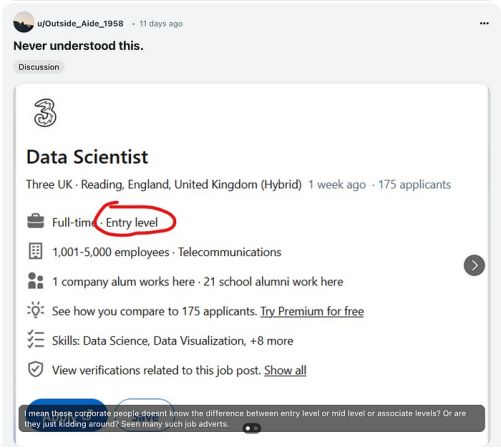
Task: Follow the Try Premium for free link
Action: [312, 311]
